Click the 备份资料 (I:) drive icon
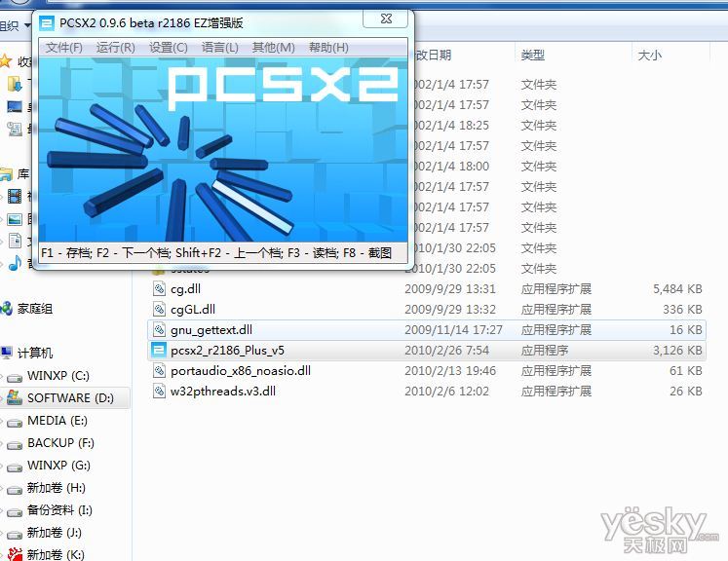The width and height of the screenshot is (728, 561). (15, 512)
